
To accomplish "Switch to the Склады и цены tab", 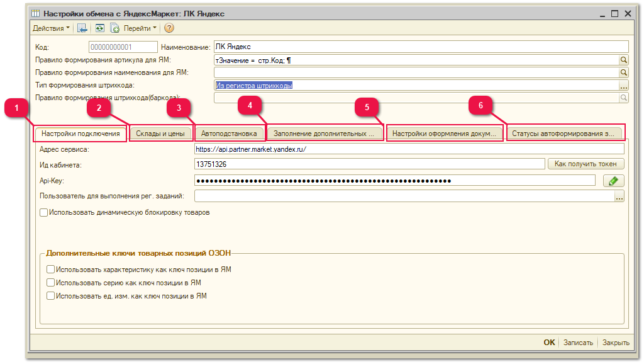I will (x=160, y=134).
